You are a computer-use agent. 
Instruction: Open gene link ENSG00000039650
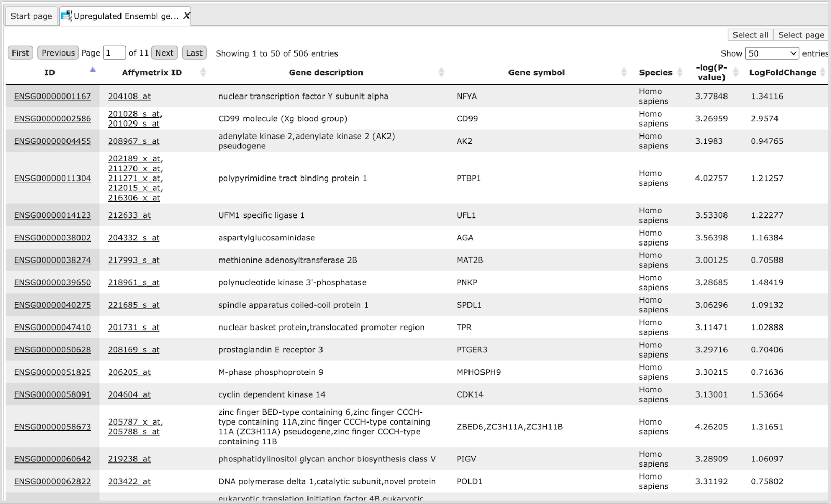point(52,282)
